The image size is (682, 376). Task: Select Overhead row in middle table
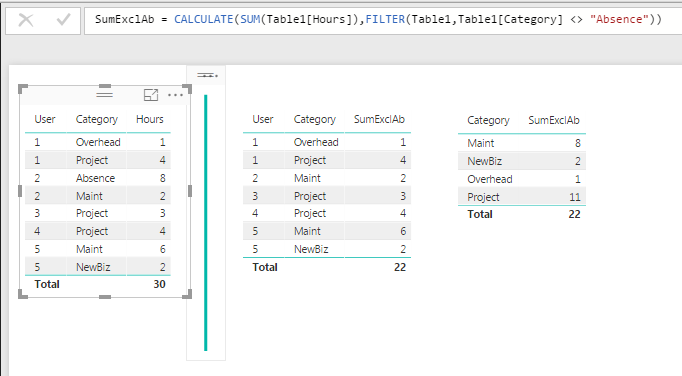[x=327, y=142]
